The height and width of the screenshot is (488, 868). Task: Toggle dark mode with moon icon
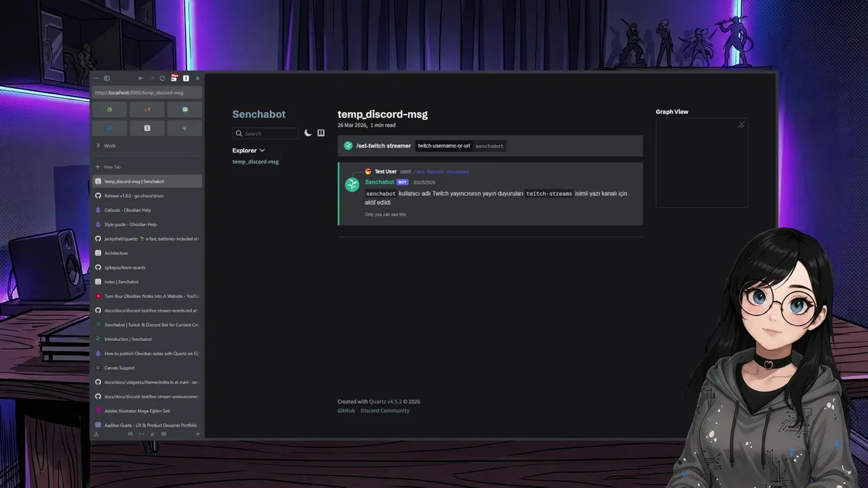click(308, 134)
